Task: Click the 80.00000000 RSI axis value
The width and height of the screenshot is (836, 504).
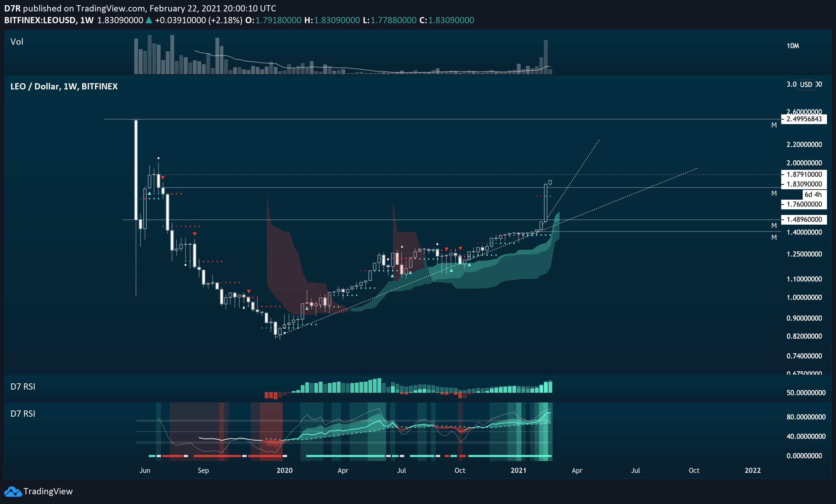Action: point(806,417)
